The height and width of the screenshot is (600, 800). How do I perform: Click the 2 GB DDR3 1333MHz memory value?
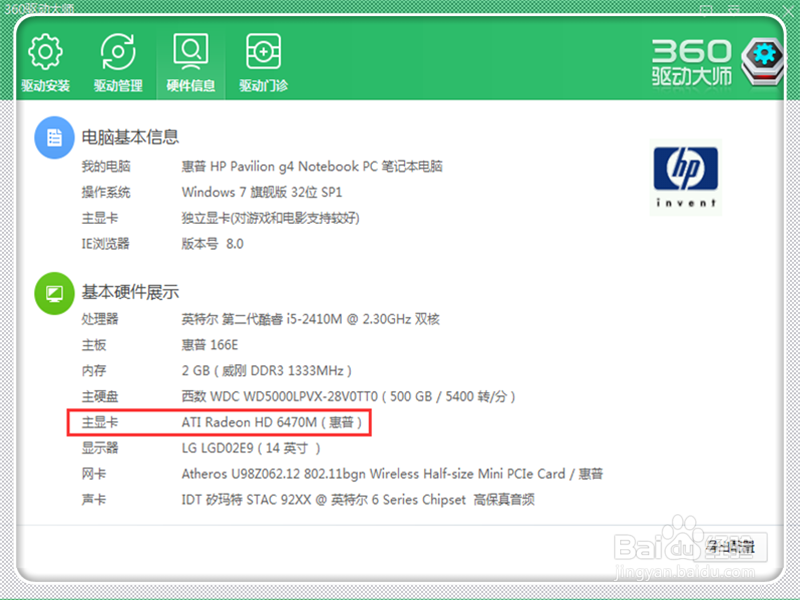coord(266,371)
